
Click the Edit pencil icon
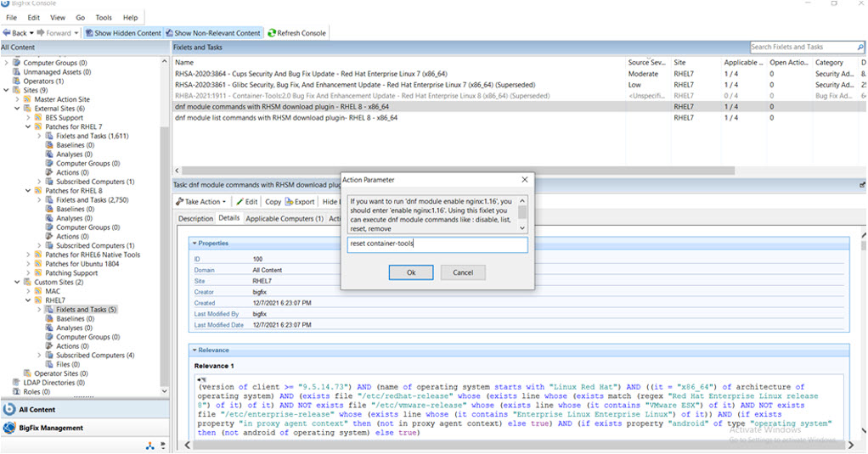pyautogui.click(x=240, y=202)
